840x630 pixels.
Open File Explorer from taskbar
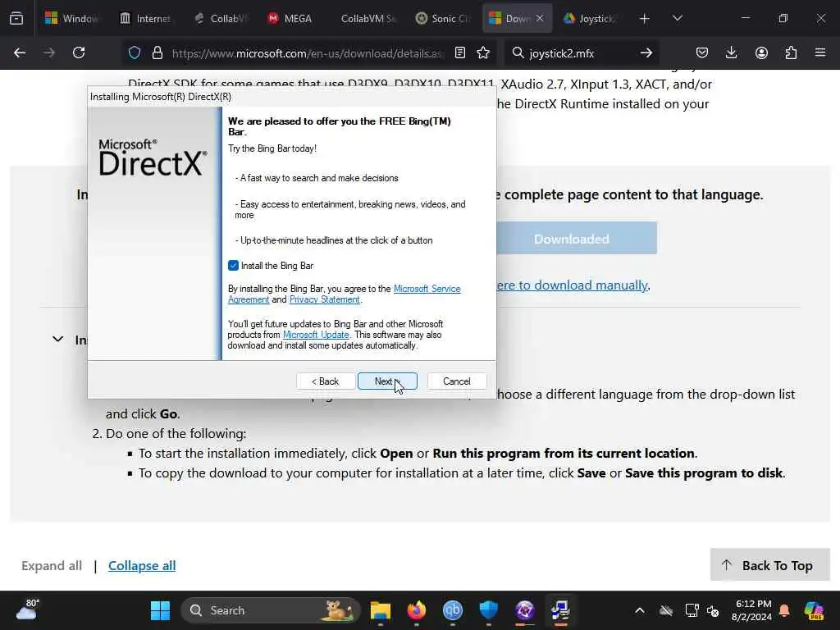click(x=381, y=610)
